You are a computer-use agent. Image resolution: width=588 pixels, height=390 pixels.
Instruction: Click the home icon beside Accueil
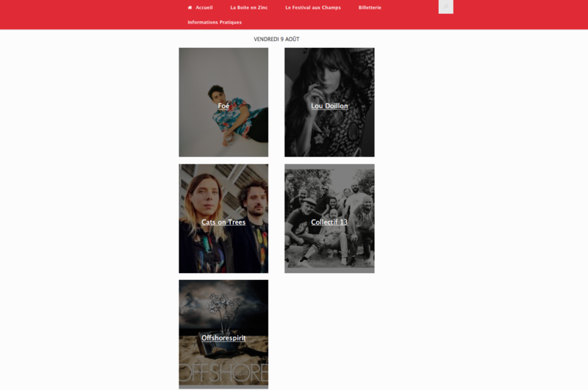coord(190,7)
